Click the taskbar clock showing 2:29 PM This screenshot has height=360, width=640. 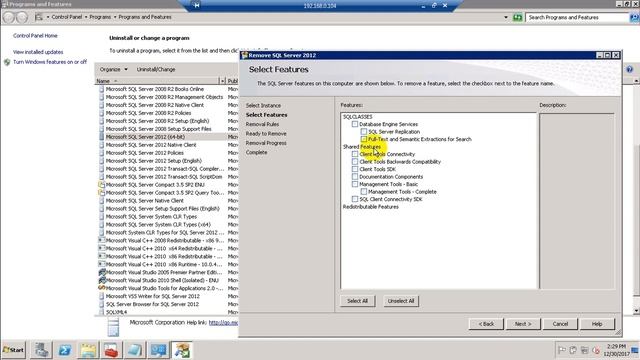(616, 349)
